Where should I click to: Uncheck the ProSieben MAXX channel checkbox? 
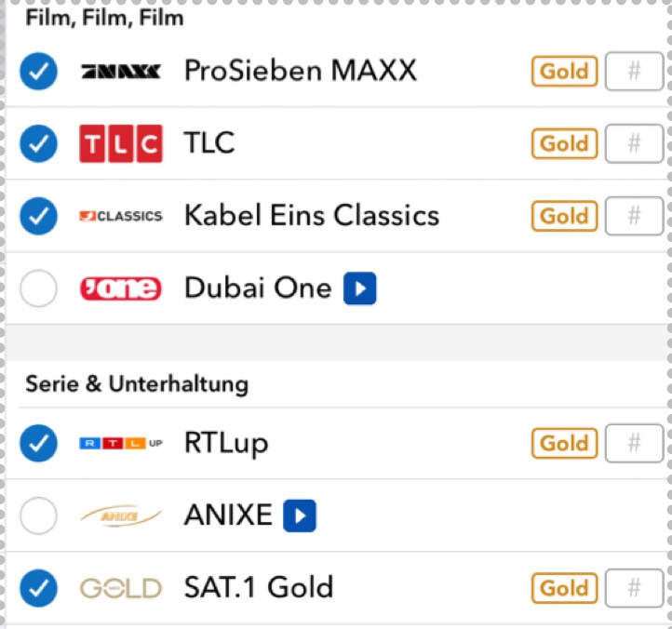(x=38, y=71)
